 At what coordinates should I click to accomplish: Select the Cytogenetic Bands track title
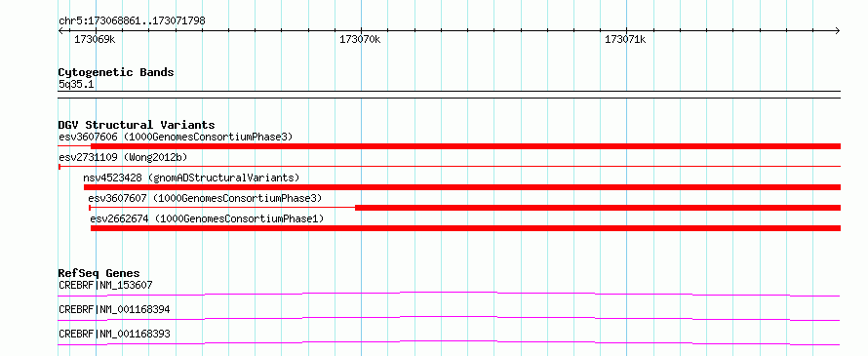click(116, 72)
